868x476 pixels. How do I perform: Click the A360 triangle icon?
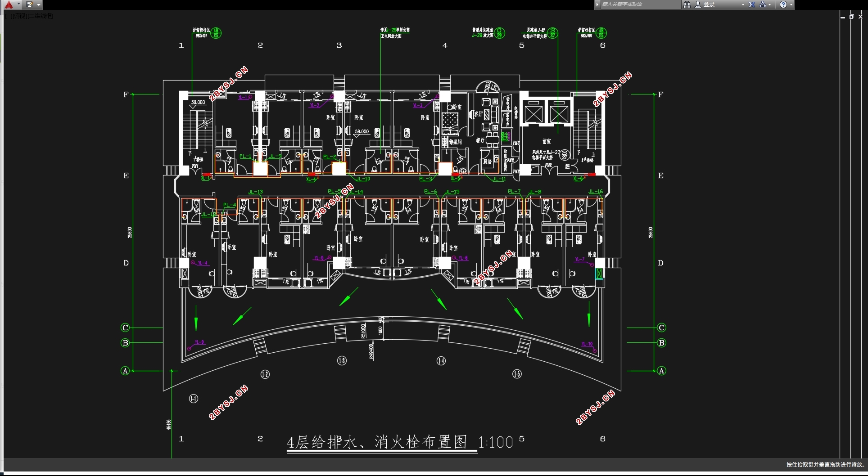(x=762, y=4)
